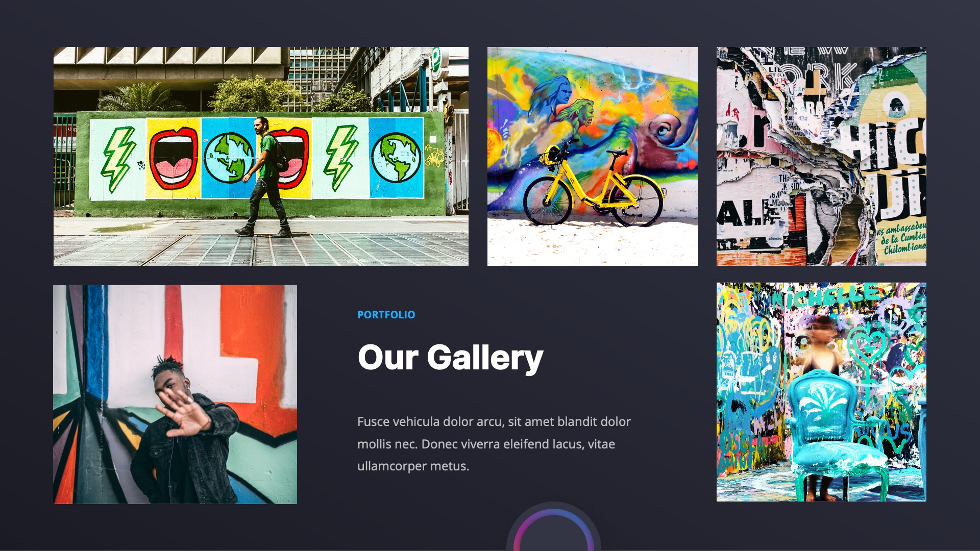
Task: Select the Our Gallery heading
Action: [451, 358]
